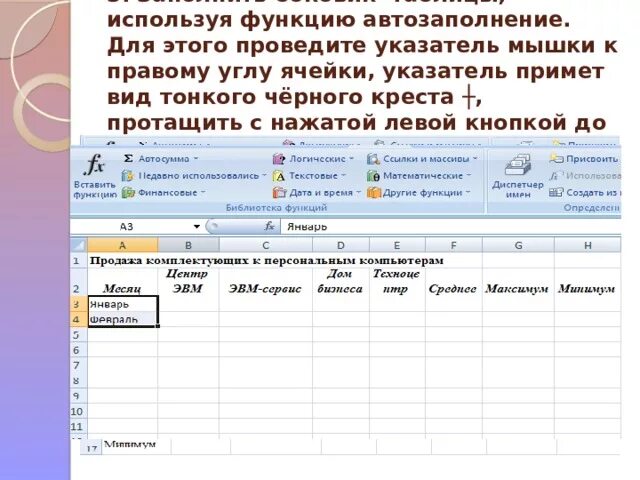Click the Create from Selection icon
Viewport: 640px width, 480px height.
pyautogui.click(x=556, y=192)
